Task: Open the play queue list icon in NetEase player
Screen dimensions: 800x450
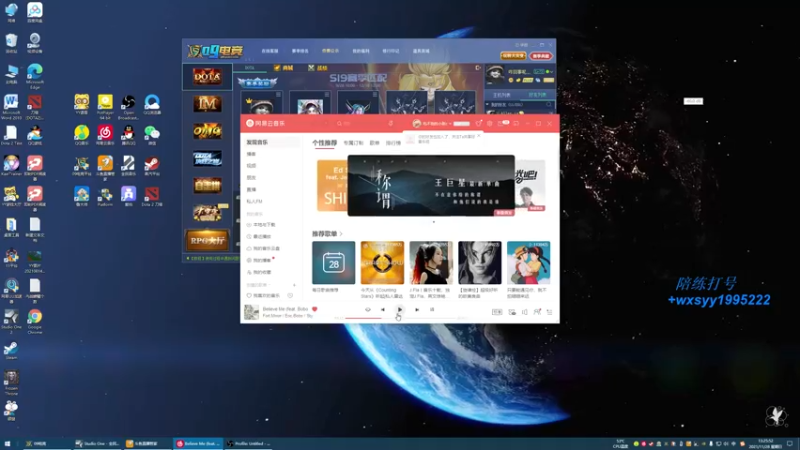Action: coord(549,312)
